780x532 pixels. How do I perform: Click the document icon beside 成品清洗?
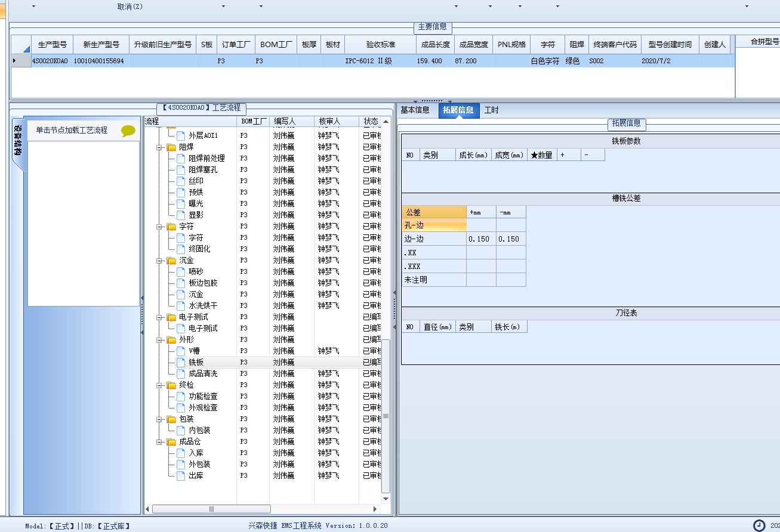pos(180,374)
